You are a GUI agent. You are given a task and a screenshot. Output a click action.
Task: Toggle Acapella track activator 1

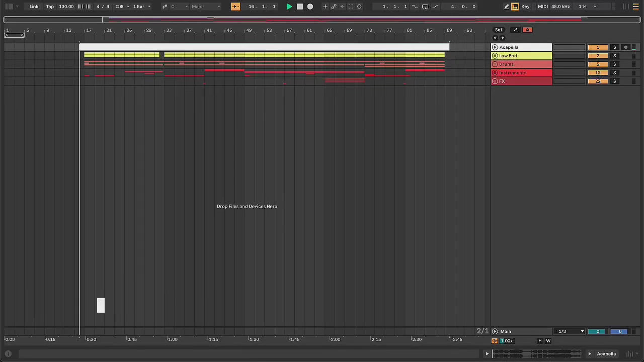coord(598,47)
